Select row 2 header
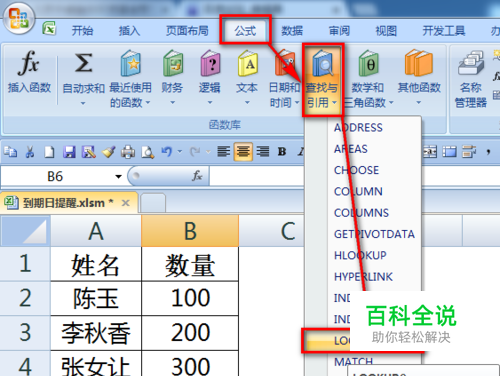The width and height of the screenshot is (500, 376). click(25, 298)
